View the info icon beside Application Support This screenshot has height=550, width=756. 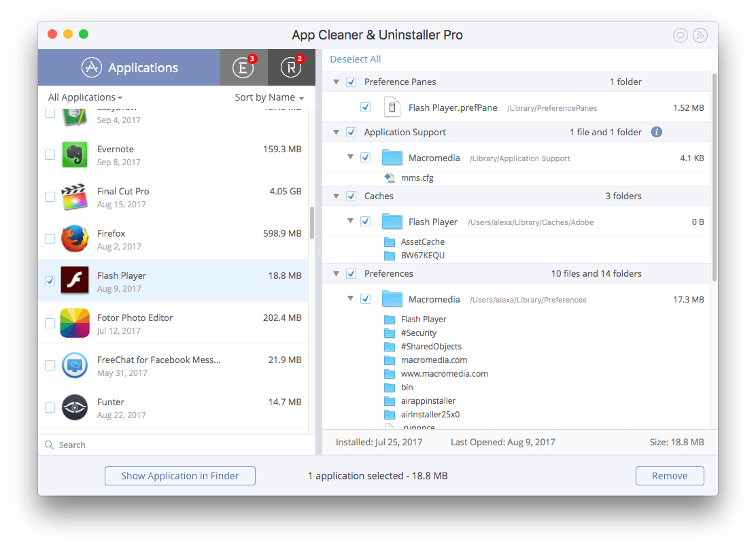pos(656,132)
